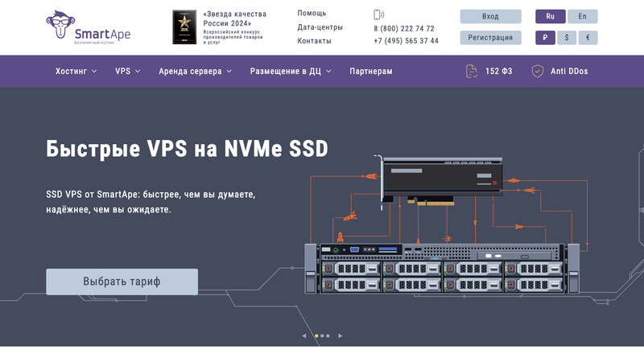Open the Размещение в ДЦ menu
Viewport: 644px width, 362px height.
point(290,71)
